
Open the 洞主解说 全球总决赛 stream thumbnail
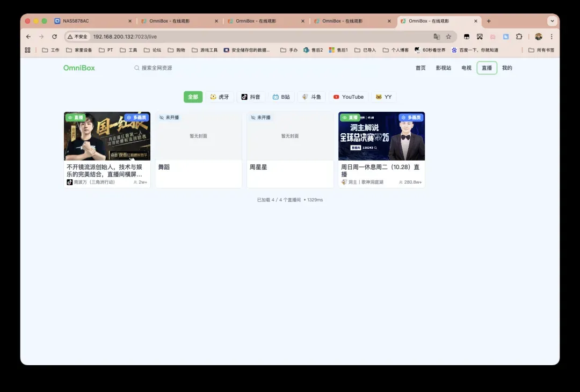tap(381, 136)
